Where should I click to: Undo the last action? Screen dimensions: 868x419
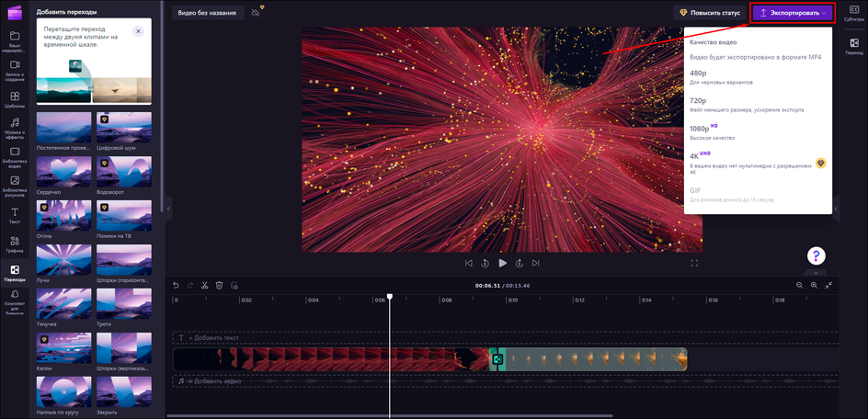[x=176, y=285]
